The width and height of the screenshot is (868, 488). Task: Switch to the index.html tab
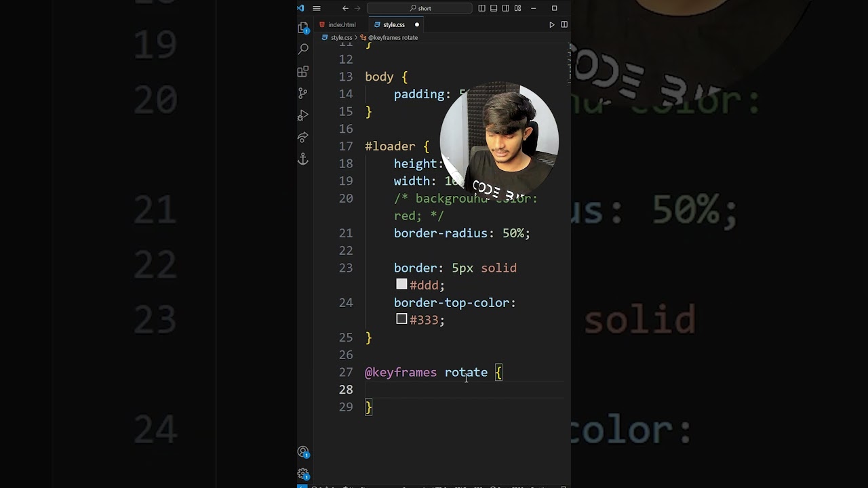coord(341,25)
